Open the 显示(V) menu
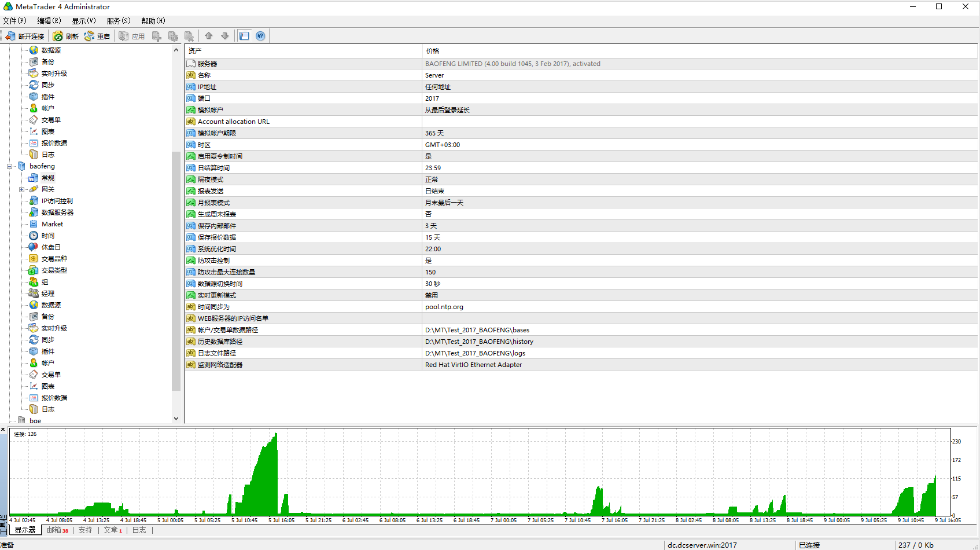The height and width of the screenshot is (550, 980). [x=84, y=21]
